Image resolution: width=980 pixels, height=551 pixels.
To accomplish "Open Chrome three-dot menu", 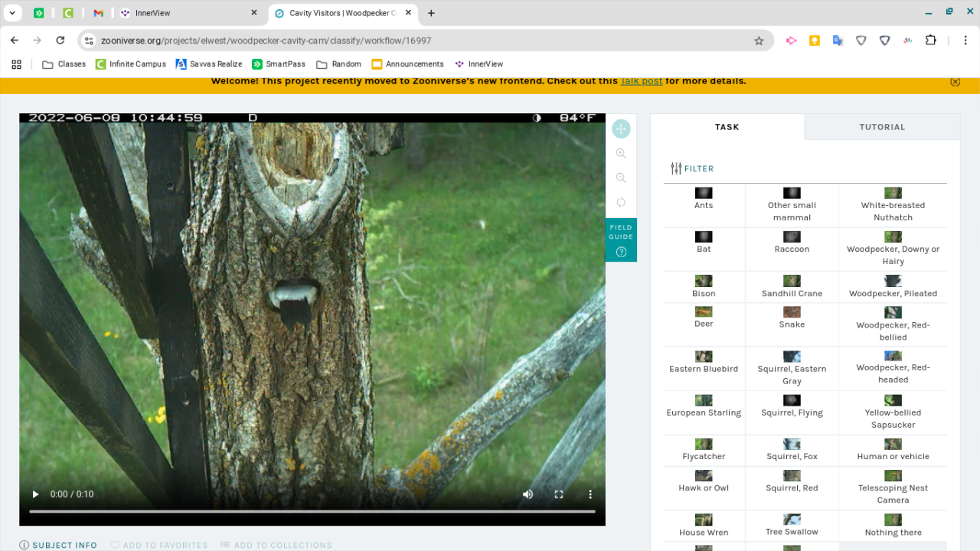I will [x=965, y=41].
